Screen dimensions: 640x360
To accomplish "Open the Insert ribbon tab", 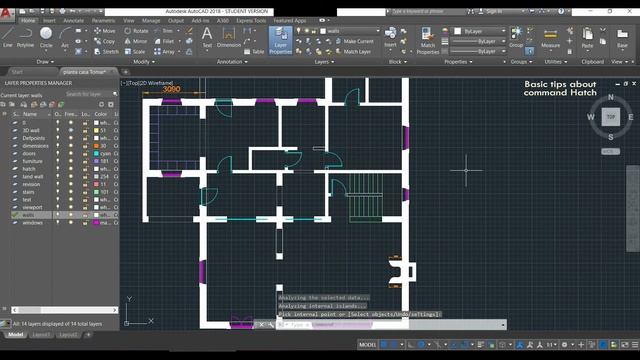I will pyautogui.click(x=49, y=20).
